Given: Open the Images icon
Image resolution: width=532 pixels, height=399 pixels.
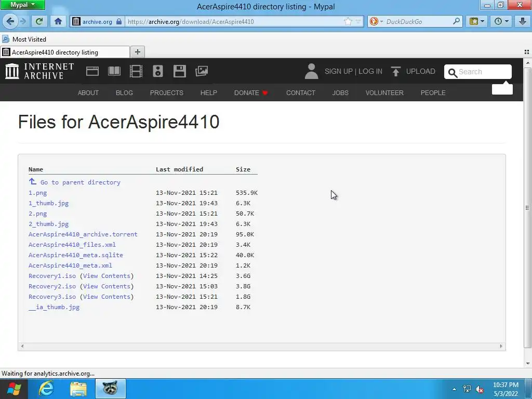Looking at the screenshot, I should point(202,71).
